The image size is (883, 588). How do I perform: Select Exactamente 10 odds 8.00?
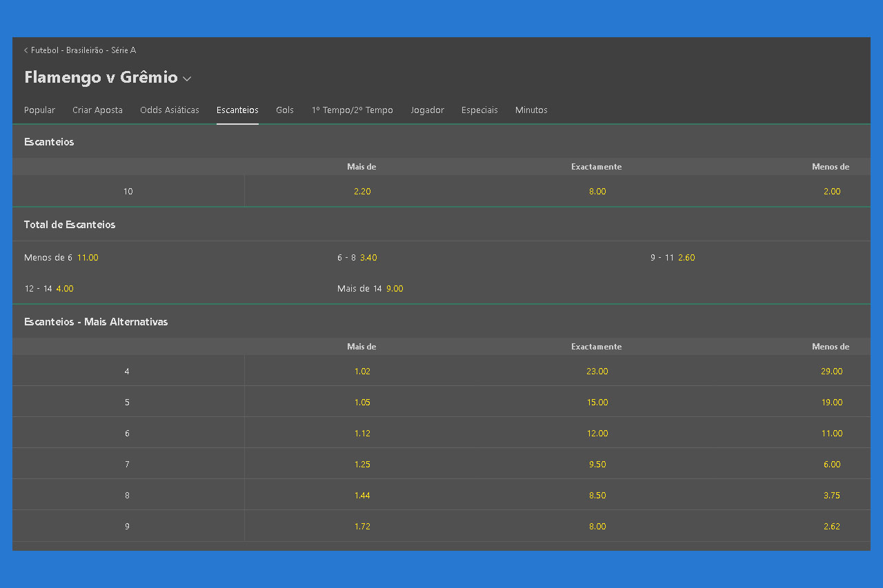pyautogui.click(x=597, y=192)
